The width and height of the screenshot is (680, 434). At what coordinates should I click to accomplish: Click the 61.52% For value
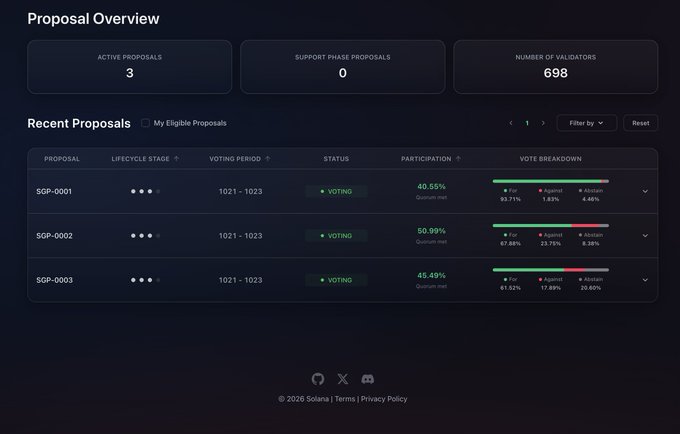pyautogui.click(x=510, y=287)
